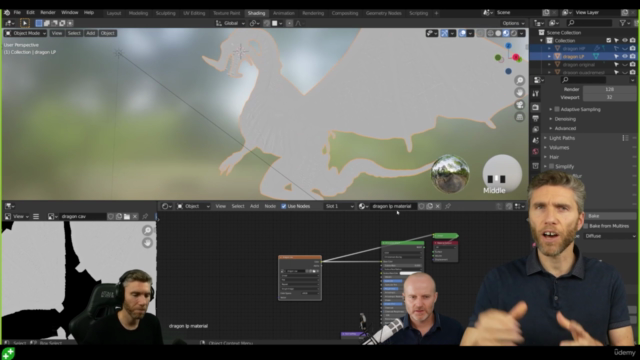Open the viewport Options dropdown

[x=513, y=23]
